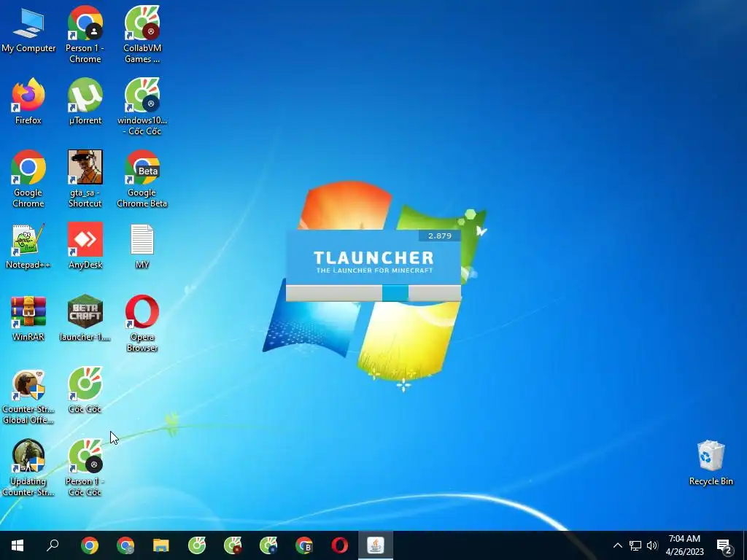Open the volume control in system tray
This screenshot has height=560, width=747.
click(x=652, y=545)
